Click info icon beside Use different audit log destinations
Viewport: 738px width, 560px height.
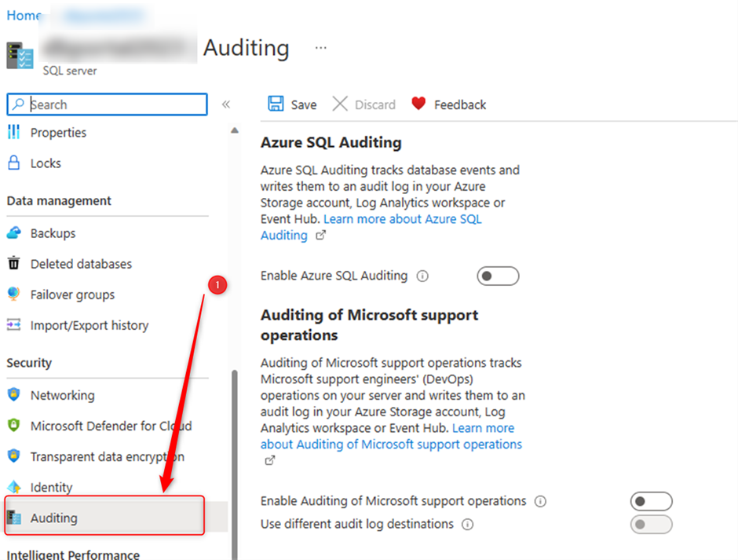[x=467, y=525]
